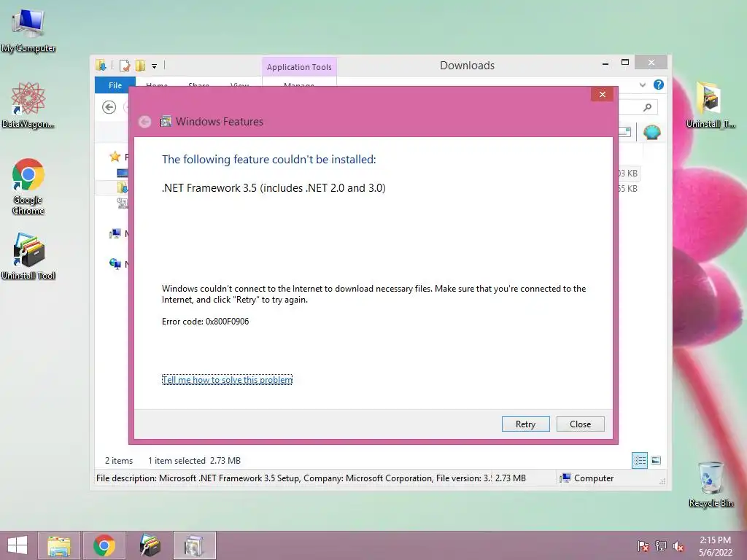Viewport: 747px width, 560px height.
Task: Open the File tab in Downloads window
Action: (x=115, y=85)
